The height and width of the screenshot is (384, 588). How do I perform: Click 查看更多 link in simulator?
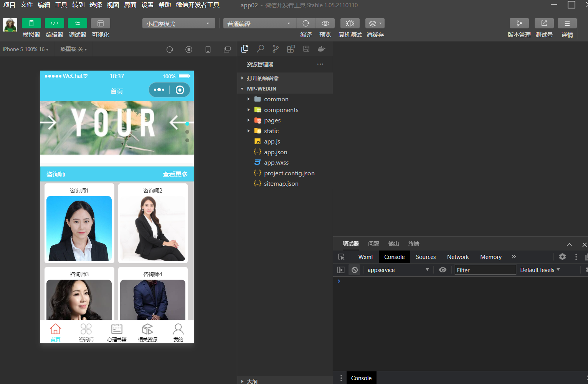tap(175, 174)
